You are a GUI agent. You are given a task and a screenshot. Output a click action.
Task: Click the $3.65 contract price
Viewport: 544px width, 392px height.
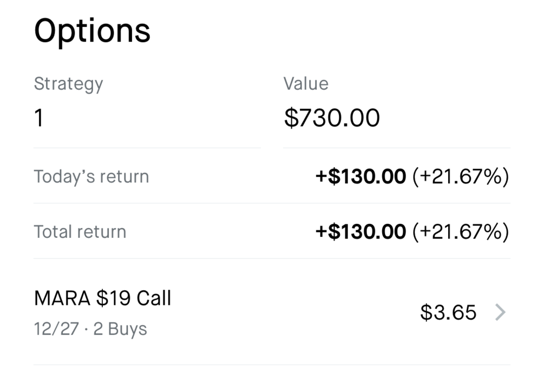[448, 312]
